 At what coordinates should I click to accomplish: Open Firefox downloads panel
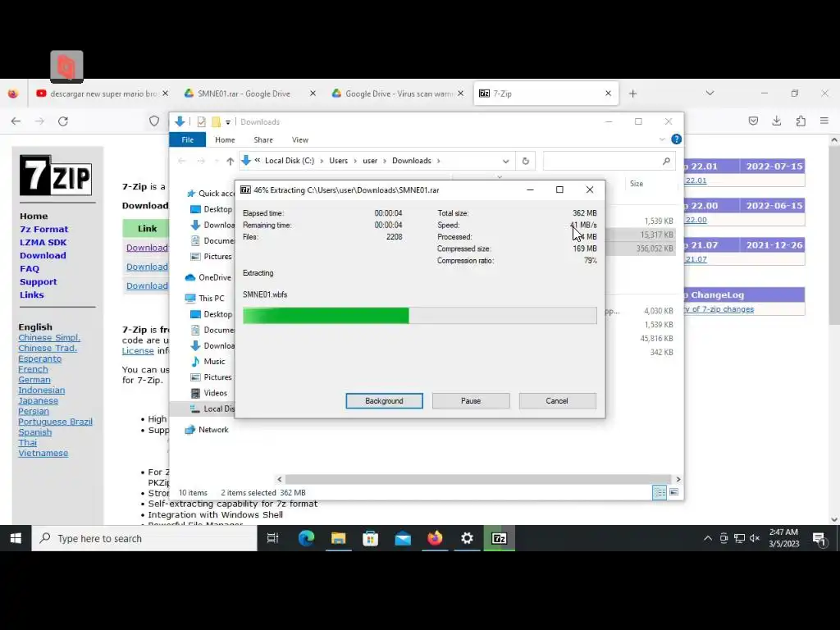tap(777, 121)
